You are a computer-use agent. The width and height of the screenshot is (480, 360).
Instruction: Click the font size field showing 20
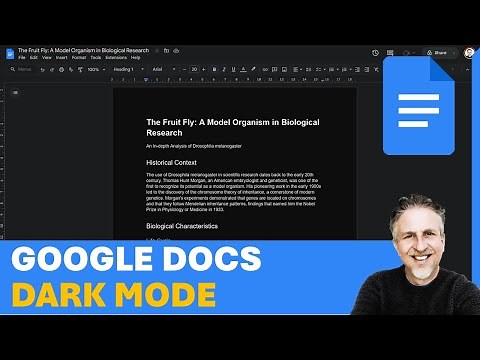pyautogui.click(x=194, y=69)
